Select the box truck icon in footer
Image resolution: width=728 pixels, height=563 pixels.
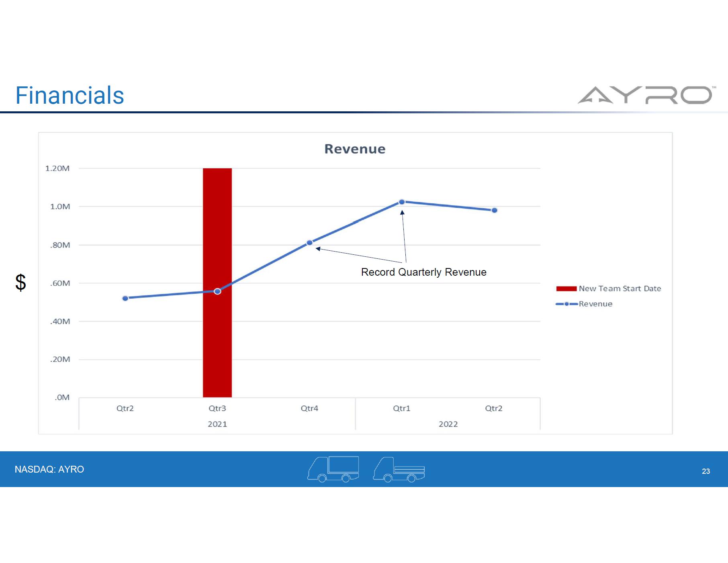pos(333,469)
